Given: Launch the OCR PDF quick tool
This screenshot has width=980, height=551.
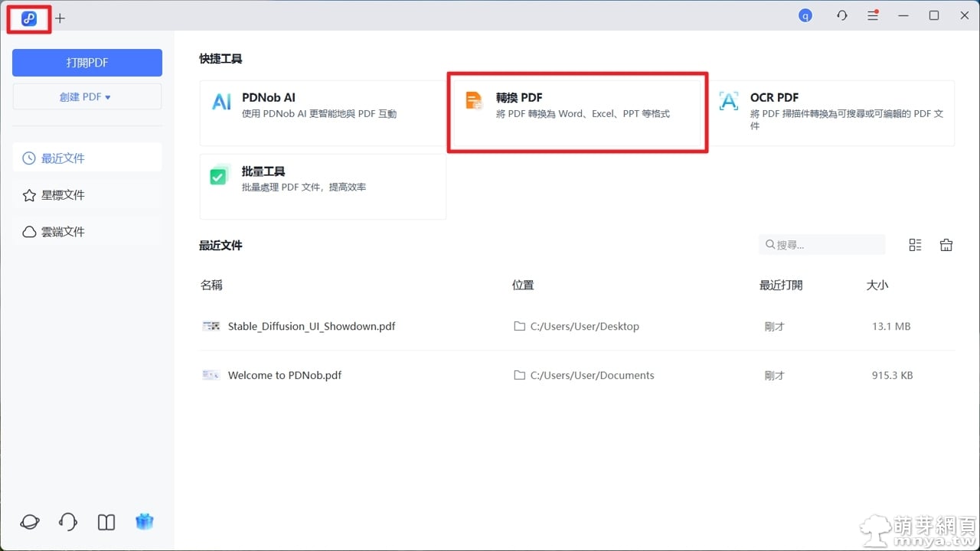Looking at the screenshot, I should point(833,112).
